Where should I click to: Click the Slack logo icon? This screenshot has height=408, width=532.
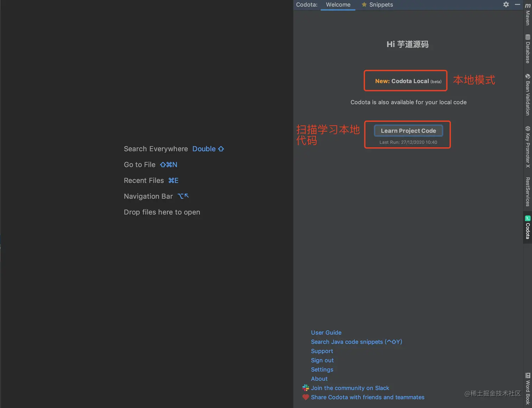(306, 388)
